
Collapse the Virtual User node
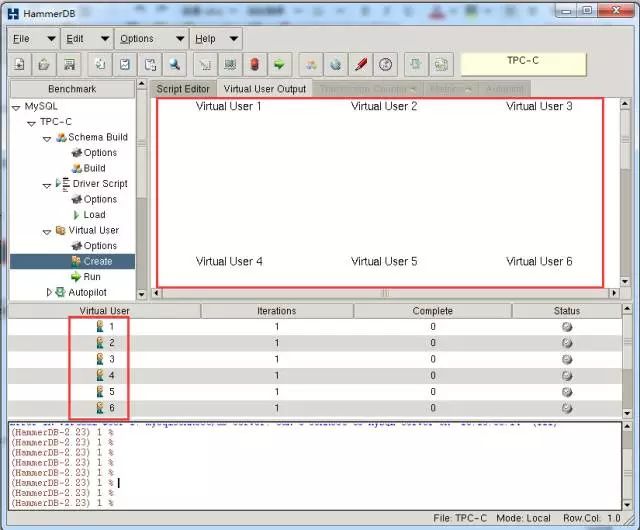point(47,232)
